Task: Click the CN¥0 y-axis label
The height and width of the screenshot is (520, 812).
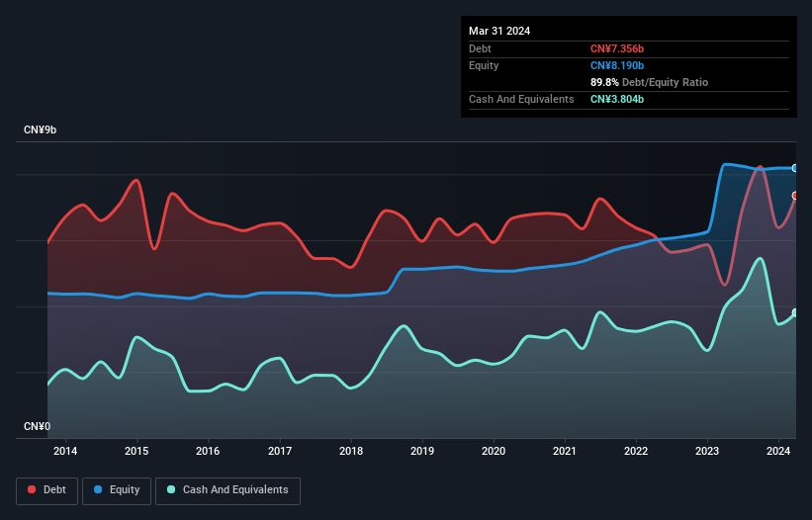Action: pos(37,426)
